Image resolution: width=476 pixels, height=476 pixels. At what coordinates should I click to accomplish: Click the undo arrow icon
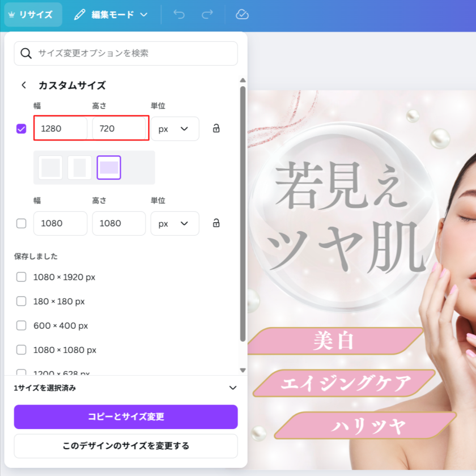[x=179, y=15]
